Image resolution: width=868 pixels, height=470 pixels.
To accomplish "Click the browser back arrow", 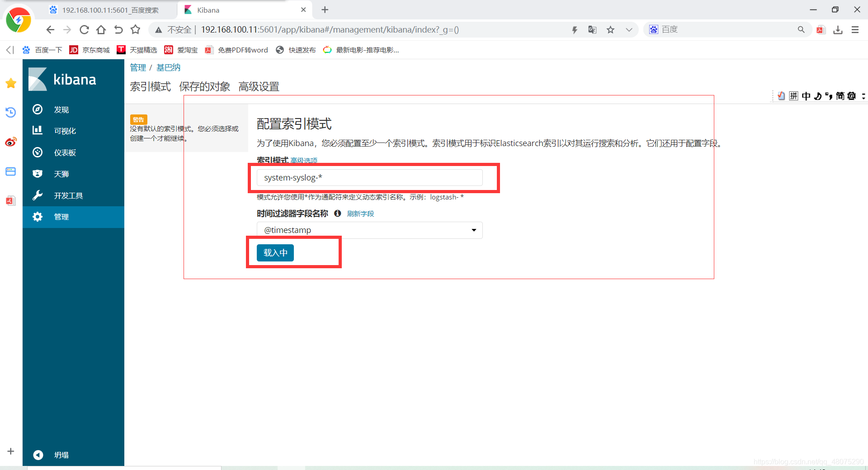I will click(50, 30).
